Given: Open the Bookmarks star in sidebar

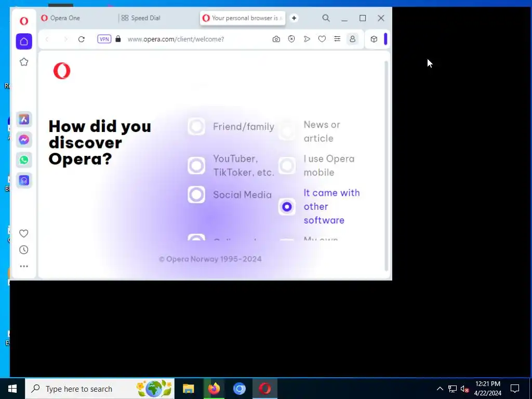Looking at the screenshot, I should tap(24, 62).
